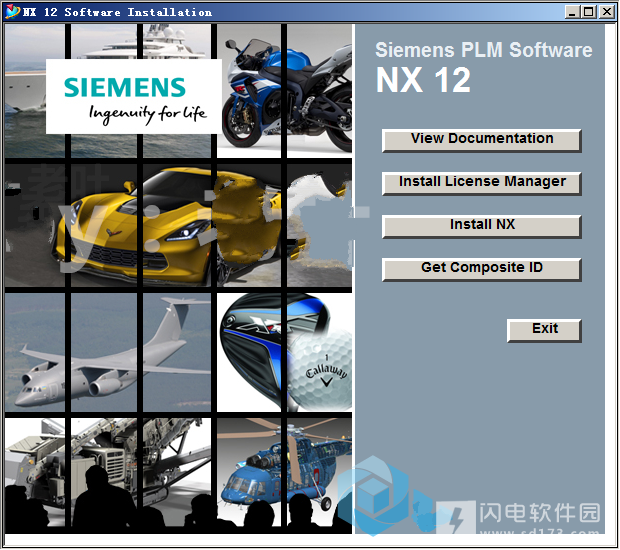Exit the NX 12 installer
620x550 pixels.
click(x=544, y=330)
